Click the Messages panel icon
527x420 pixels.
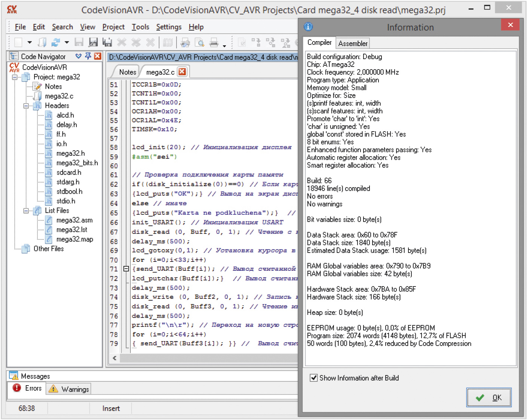click(x=13, y=375)
